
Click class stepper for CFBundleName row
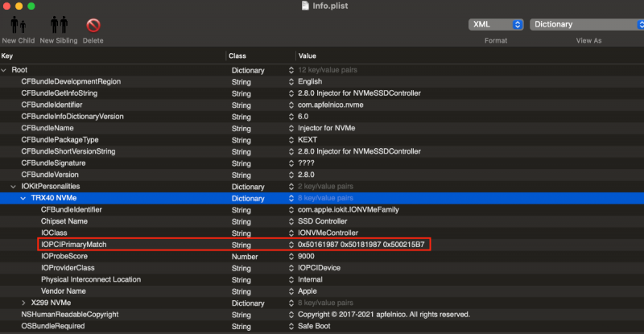point(291,128)
